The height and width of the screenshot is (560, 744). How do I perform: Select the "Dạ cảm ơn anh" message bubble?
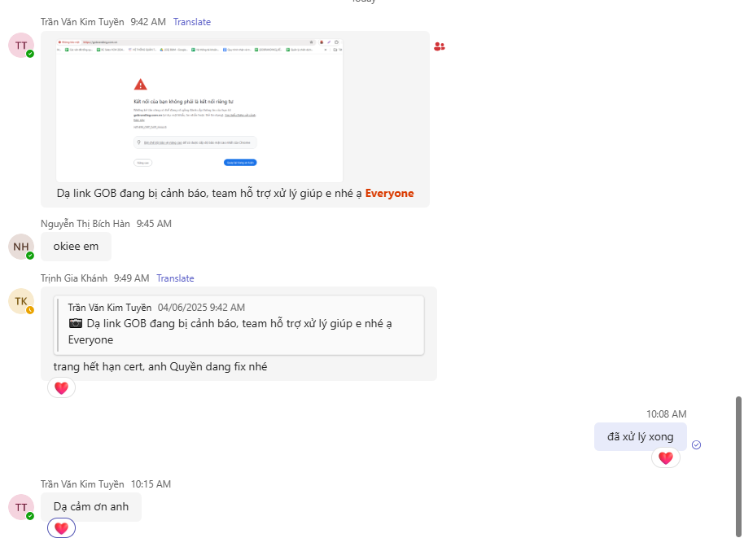point(91,506)
